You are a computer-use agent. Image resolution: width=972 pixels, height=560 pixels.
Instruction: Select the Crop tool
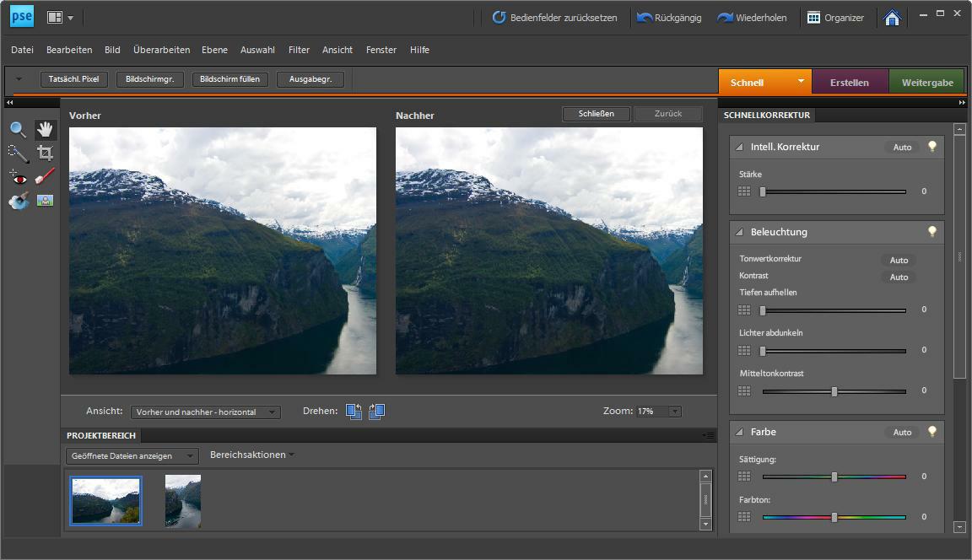tap(45, 153)
